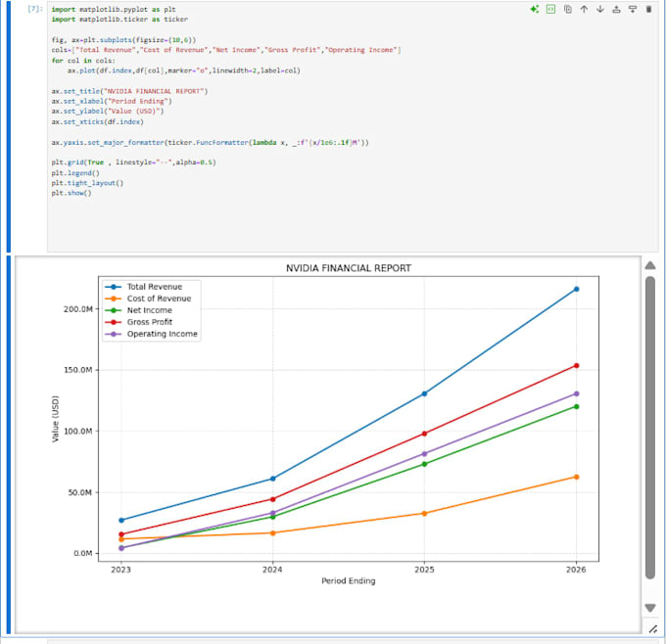Click the 'Period Ending' x-axis label
Image resolution: width=666 pixels, height=644 pixels.
point(349,580)
